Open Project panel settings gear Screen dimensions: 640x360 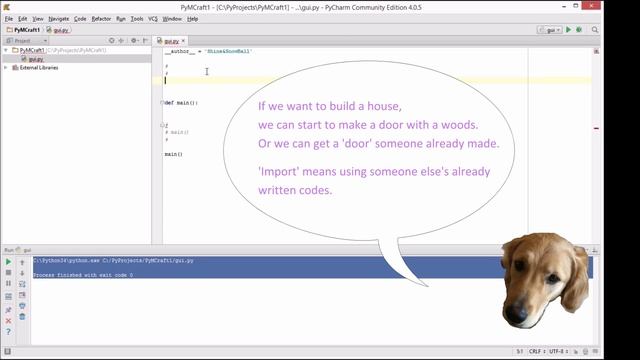[134, 40]
